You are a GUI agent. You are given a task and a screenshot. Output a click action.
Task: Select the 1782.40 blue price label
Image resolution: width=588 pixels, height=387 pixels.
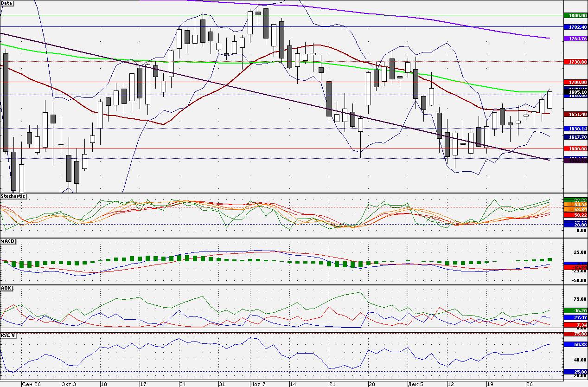(575, 27)
